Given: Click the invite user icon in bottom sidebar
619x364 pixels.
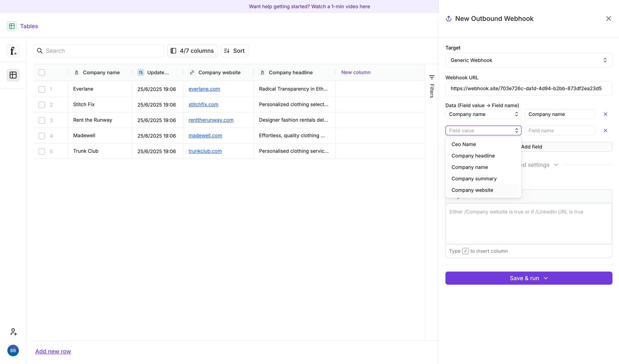Looking at the screenshot, I should [x=13, y=331].
